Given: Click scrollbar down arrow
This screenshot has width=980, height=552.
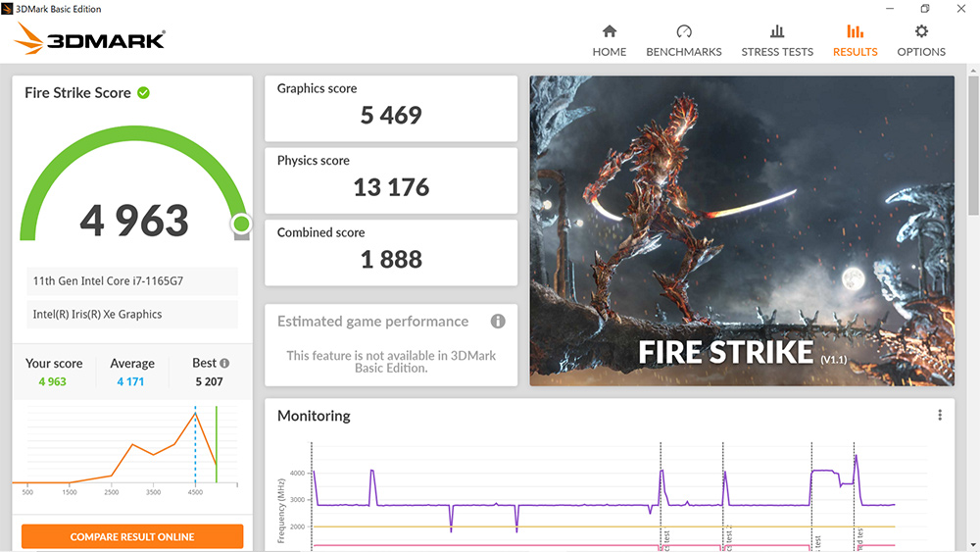Looking at the screenshot, I should pos(973,545).
